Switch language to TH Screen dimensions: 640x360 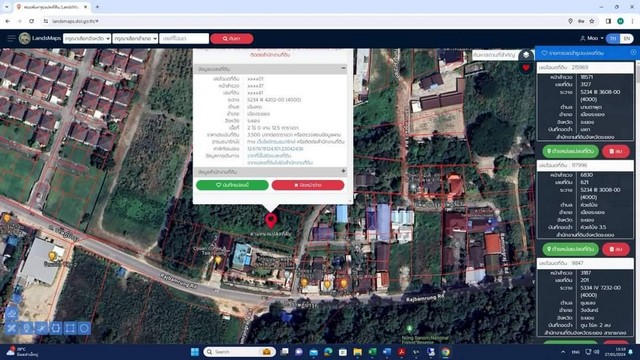pyautogui.click(x=613, y=38)
